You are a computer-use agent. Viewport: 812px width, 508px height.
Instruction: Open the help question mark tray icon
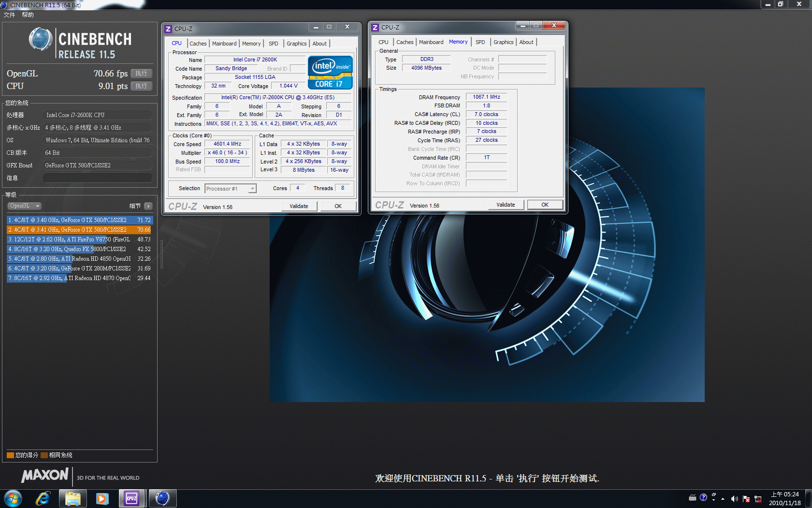tap(703, 497)
